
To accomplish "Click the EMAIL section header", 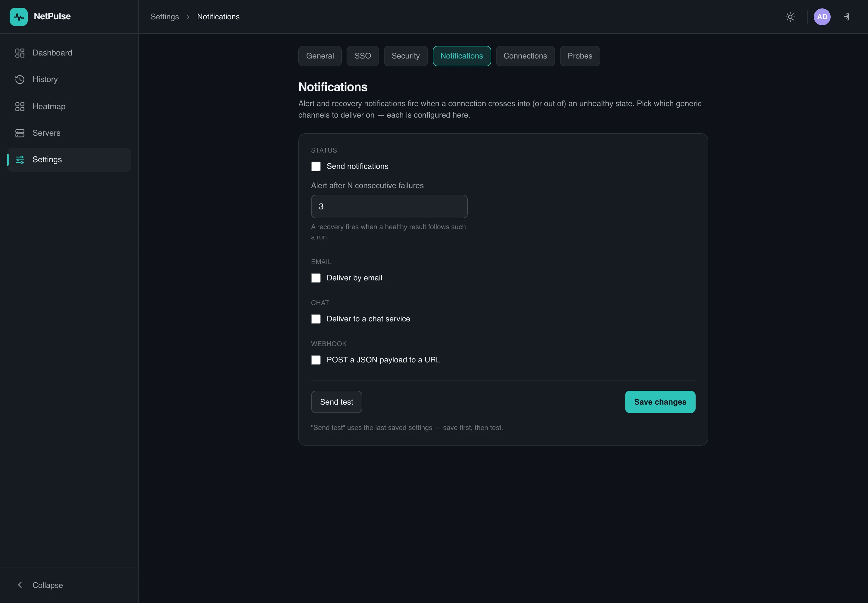I will [321, 262].
